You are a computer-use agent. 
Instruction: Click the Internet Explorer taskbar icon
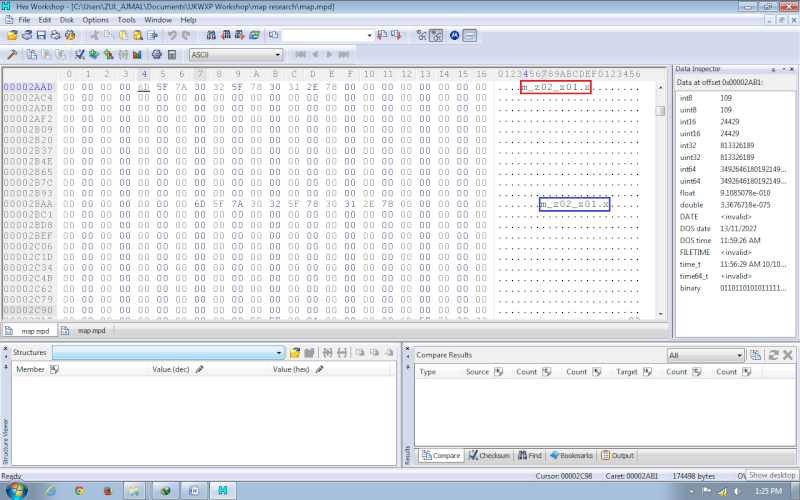[x=51, y=491]
